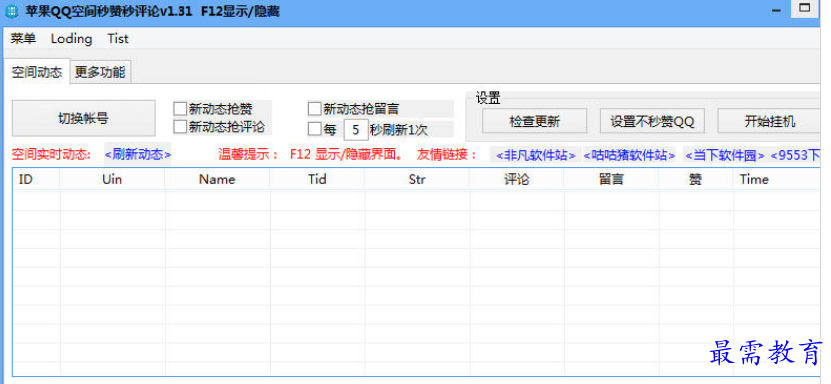831x384 pixels.
Task: Click the Time column header
Action: point(776,180)
